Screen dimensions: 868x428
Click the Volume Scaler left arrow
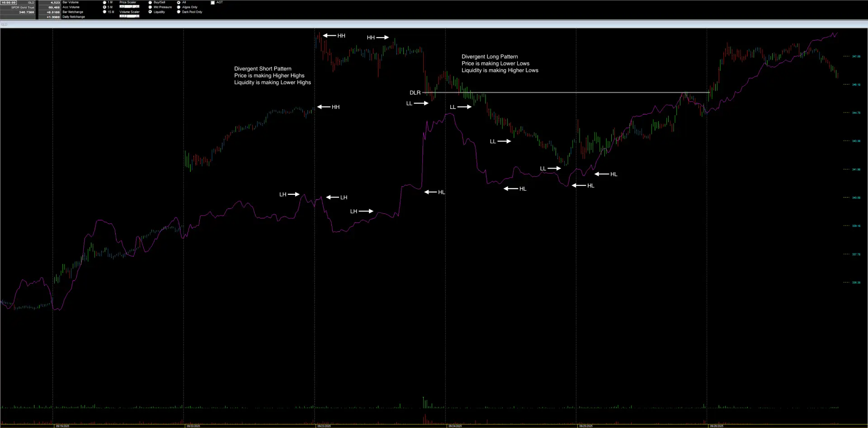coord(121,16)
